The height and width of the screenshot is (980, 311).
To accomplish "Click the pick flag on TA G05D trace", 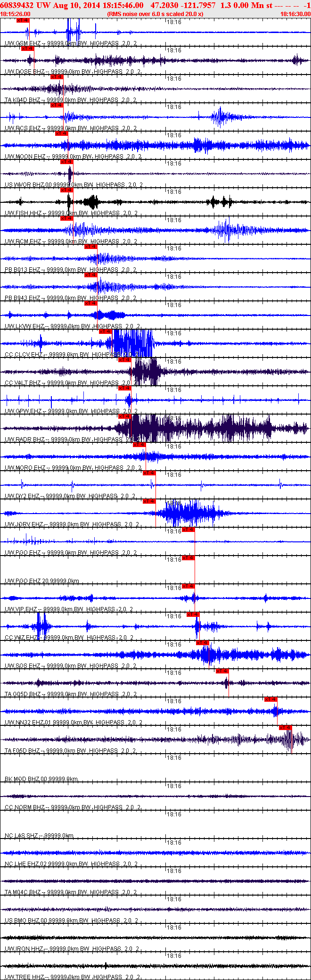I will [222, 671].
